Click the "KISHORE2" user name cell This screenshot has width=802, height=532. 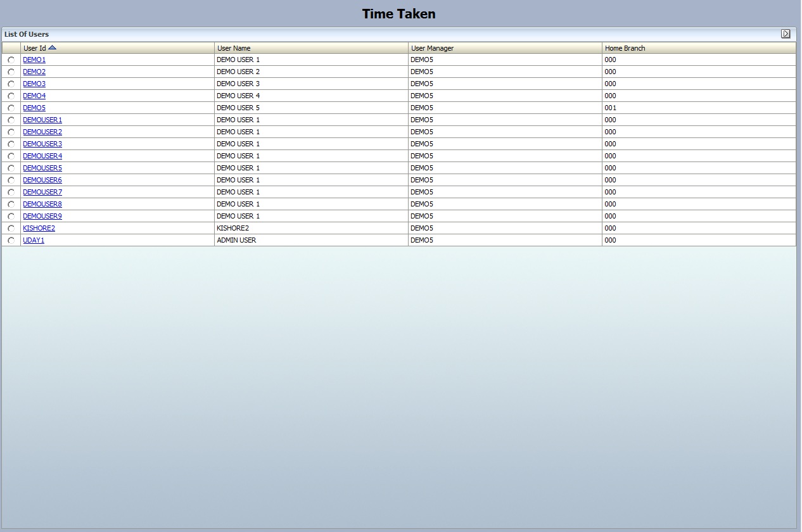(x=312, y=228)
